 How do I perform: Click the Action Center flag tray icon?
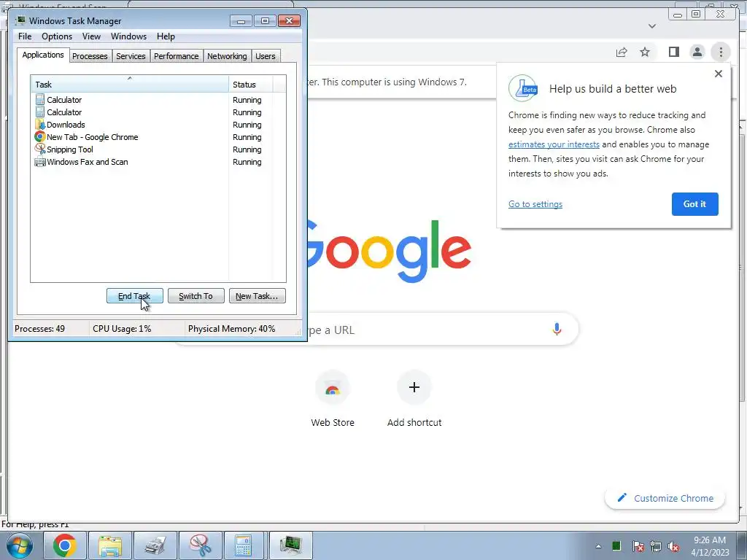pyautogui.click(x=638, y=546)
